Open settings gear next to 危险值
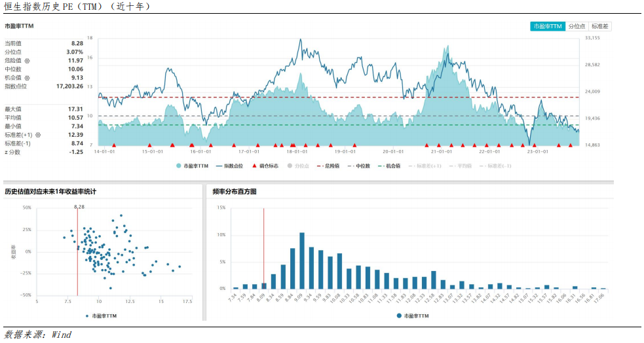 click(x=27, y=61)
